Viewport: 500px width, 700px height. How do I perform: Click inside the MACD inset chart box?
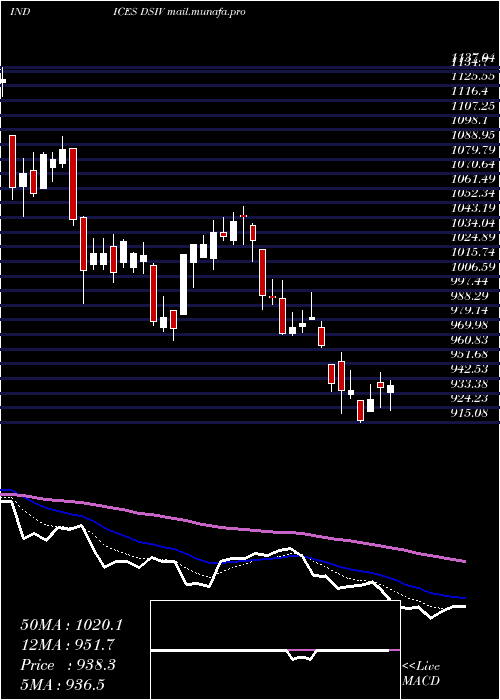275,650
